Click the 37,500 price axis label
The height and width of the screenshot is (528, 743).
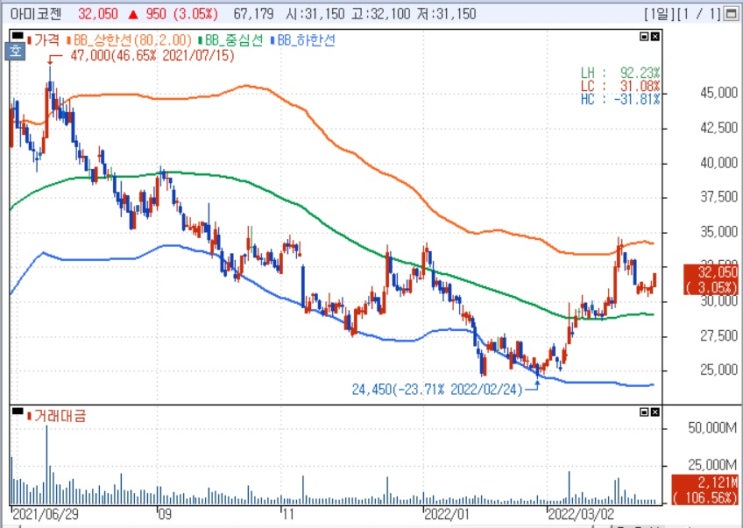(719, 197)
